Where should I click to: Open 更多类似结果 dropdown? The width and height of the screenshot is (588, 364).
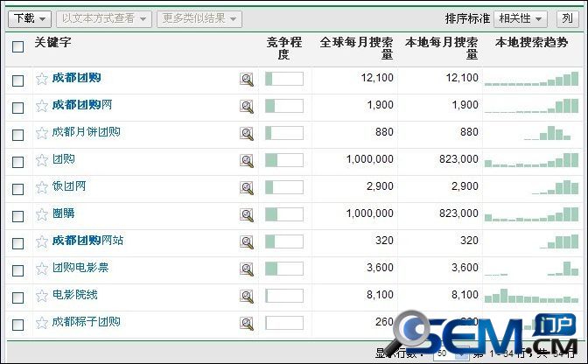pyautogui.click(x=199, y=18)
